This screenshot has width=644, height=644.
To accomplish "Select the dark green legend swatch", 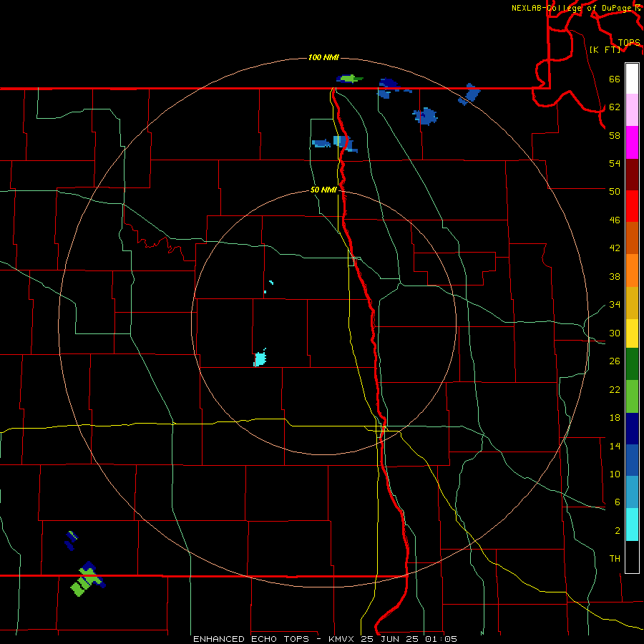I will coord(632,364).
